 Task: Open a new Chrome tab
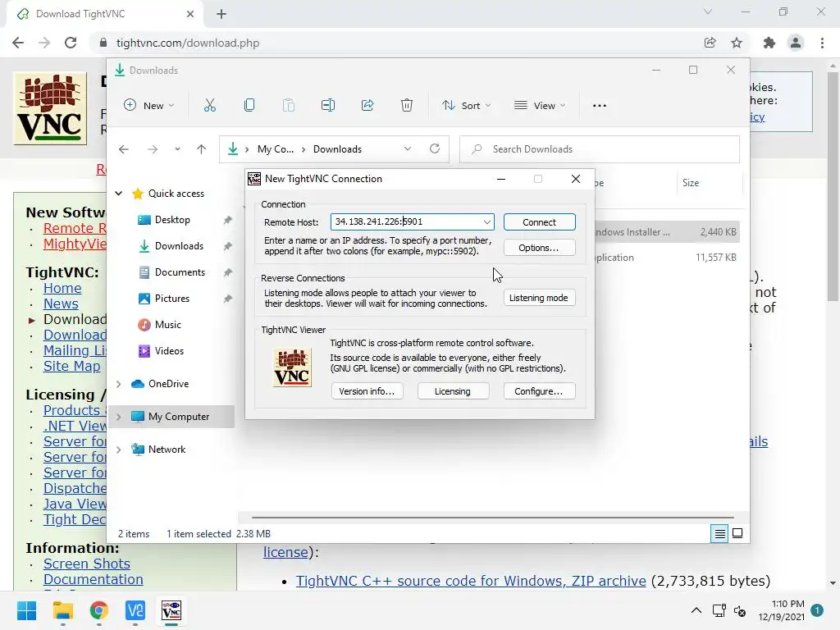coord(221,14)
